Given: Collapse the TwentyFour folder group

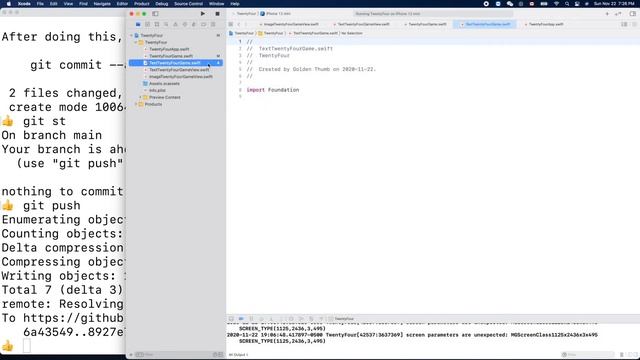Looking at the screenshot, I should (x=136, y=42).
